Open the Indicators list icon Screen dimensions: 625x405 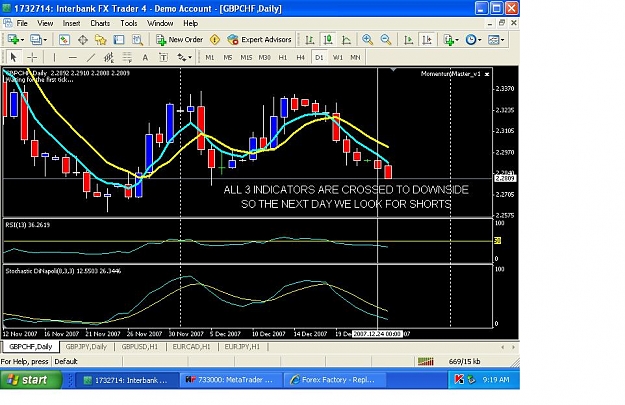(448, 39)
